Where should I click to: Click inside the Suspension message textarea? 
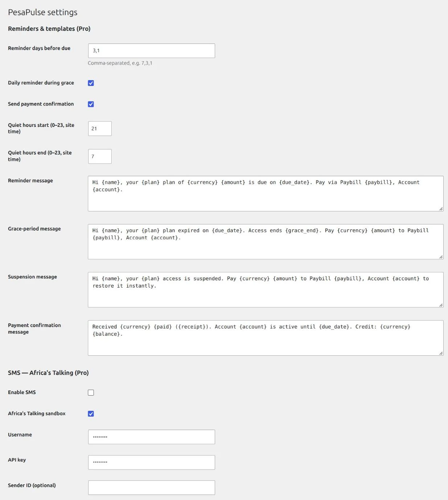coord(266,290)
